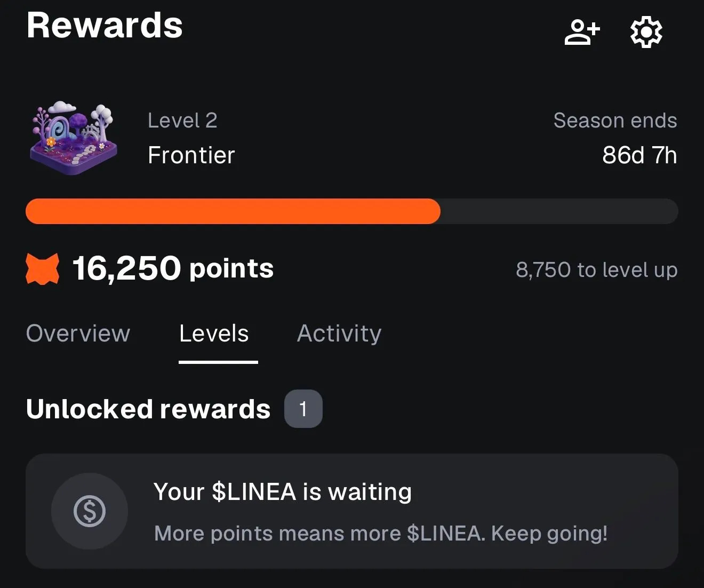Open Rewards settings gear

(x=646, y=32)
